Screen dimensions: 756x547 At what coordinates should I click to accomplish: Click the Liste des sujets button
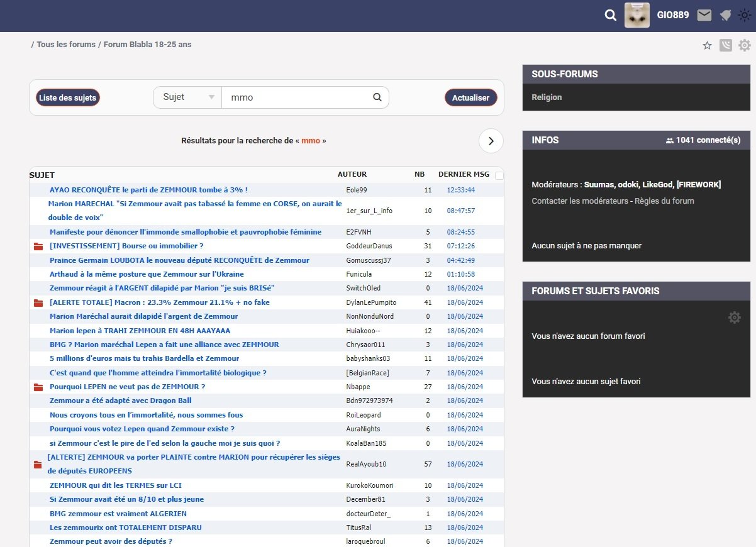point(67,97)
